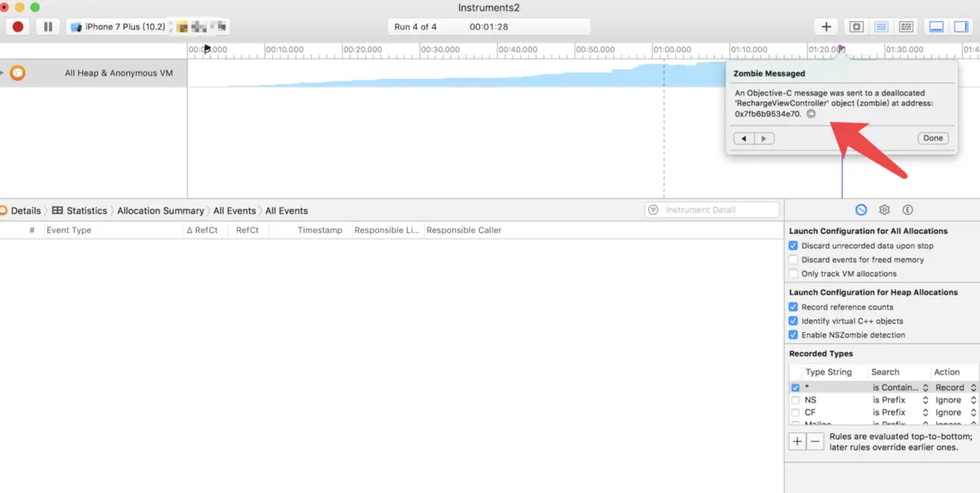The image size is (980, 493).
Task: Click the Run 4 of 4 display
Action: click(488, 27)
